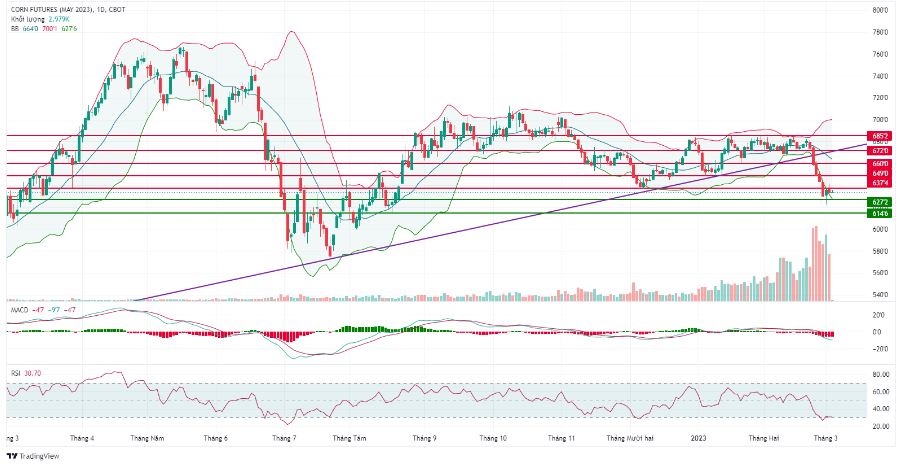905x468 pixels.
Task: Select the 614'6 green price label
Action: click(881, 214)
